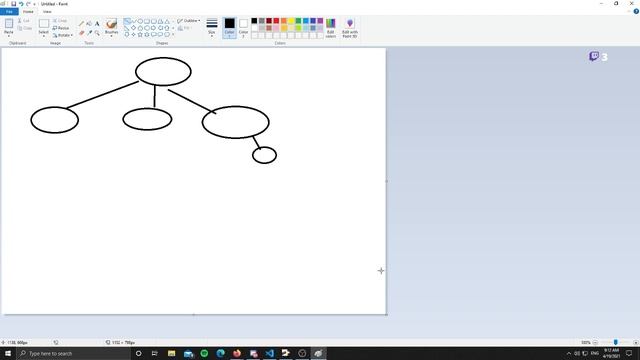Image resolution: width=640 pixels, height=360 pixels.
Task: Click the Windows taskbar search box
Action: point(73,353)
